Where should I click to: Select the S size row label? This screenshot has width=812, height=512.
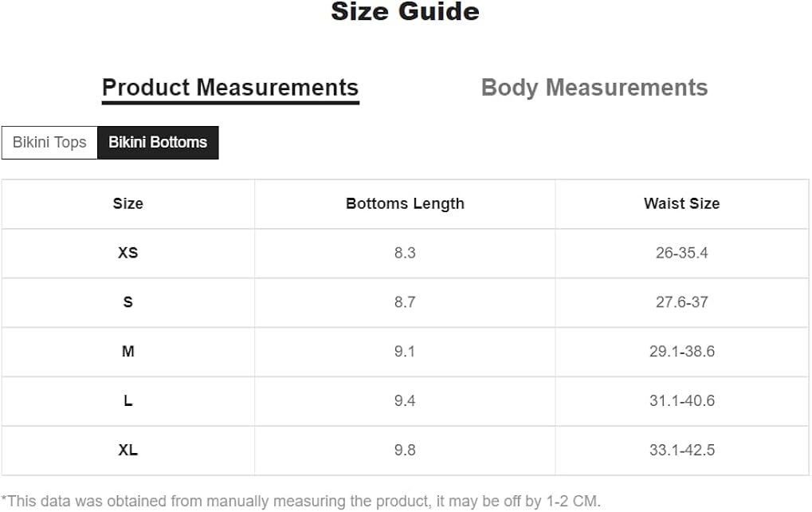127,302
